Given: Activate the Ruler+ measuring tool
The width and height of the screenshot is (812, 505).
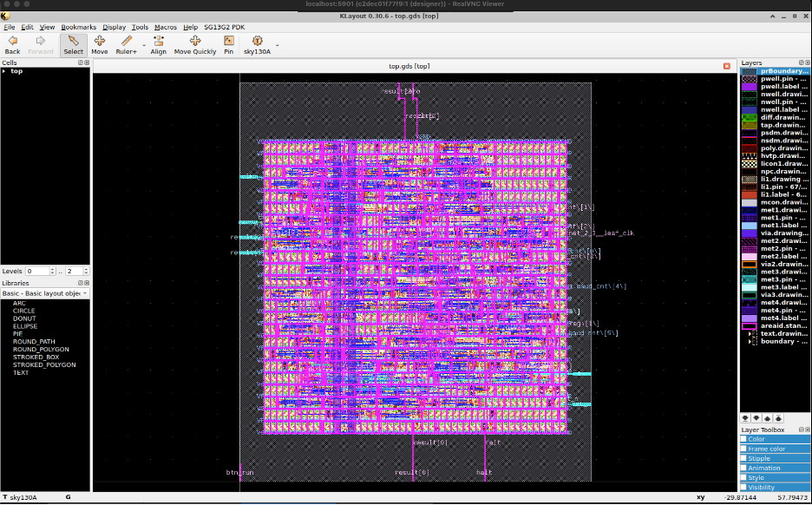Looking at the screenshot, I should (127, 44).
